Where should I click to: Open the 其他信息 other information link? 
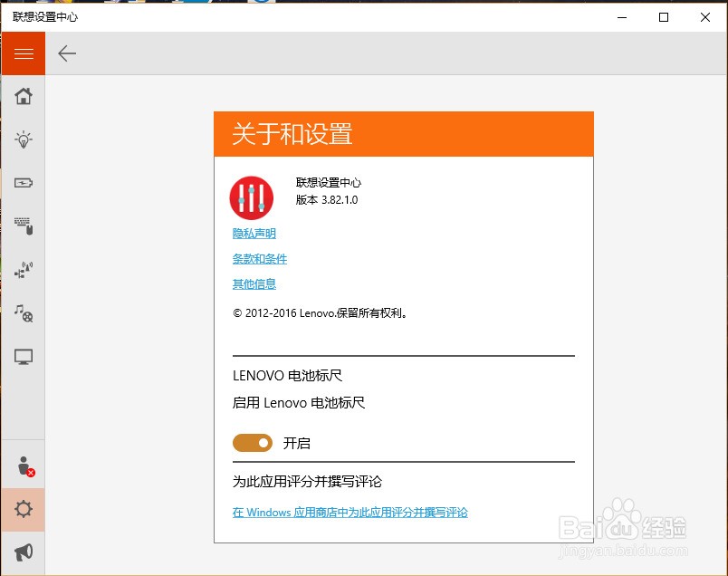pos(254,283)
